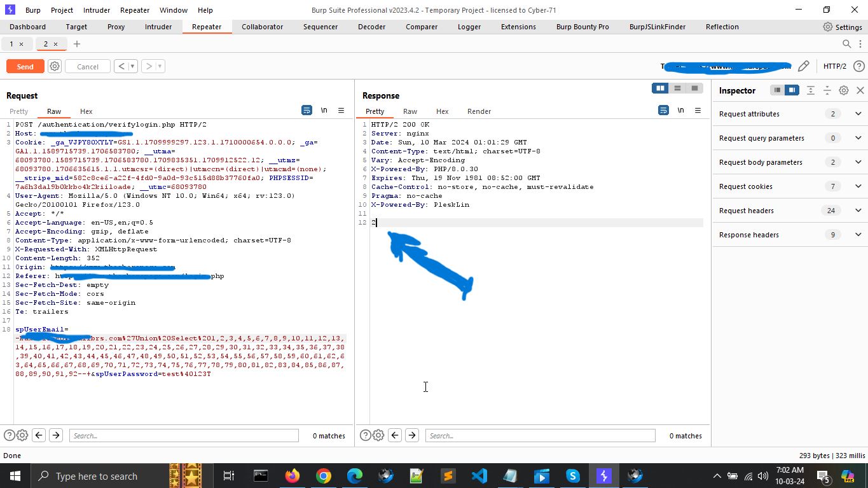Image resolution: width=868 pixels, height=488 pixels.
Task: Open the Project menu
Action: [x=62, y=10]
